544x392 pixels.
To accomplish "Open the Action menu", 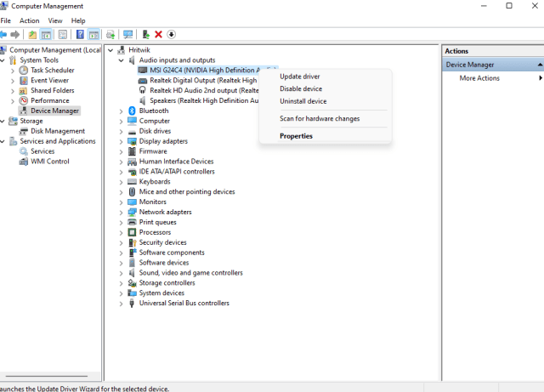I will (x=29, y=20).
